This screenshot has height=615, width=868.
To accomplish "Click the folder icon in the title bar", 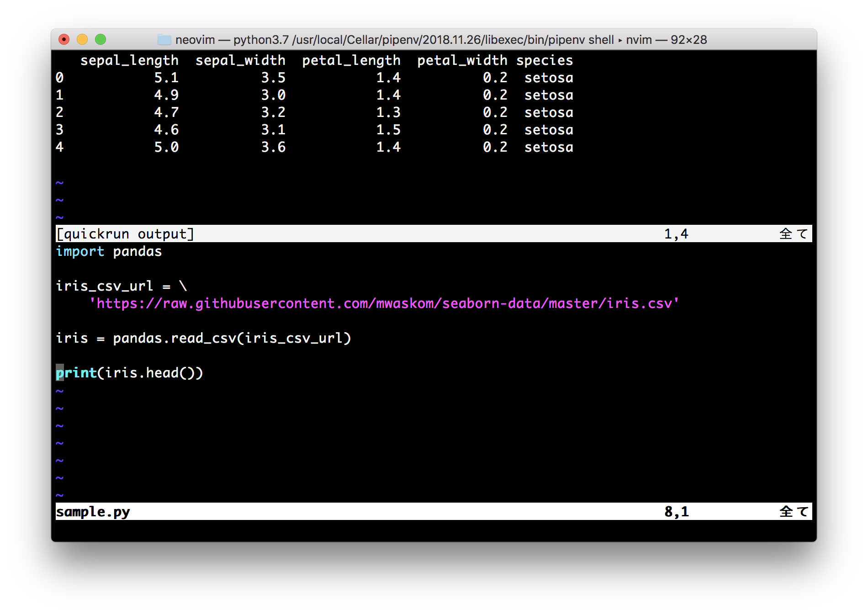I will click(x=164, y=40).
